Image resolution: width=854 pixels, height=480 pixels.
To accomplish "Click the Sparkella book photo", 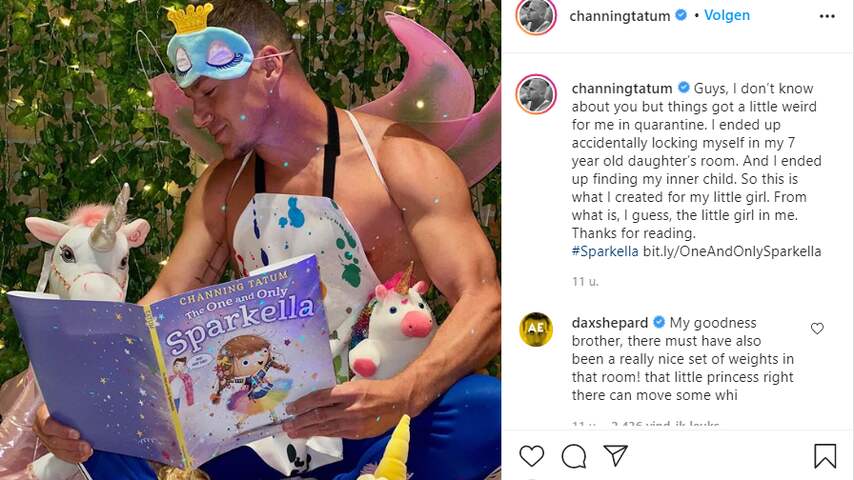I will (x=250, y=240).
